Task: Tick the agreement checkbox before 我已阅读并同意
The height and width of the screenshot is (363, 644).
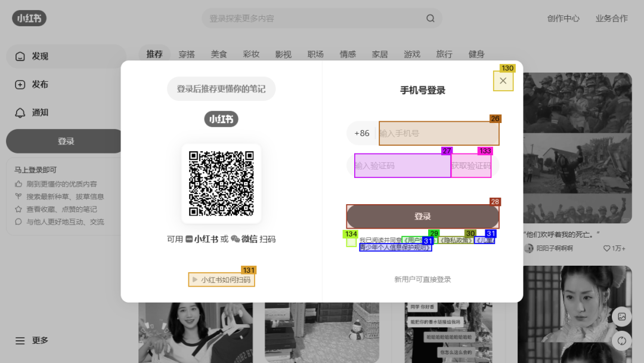Action: click(x=351, y=242)
